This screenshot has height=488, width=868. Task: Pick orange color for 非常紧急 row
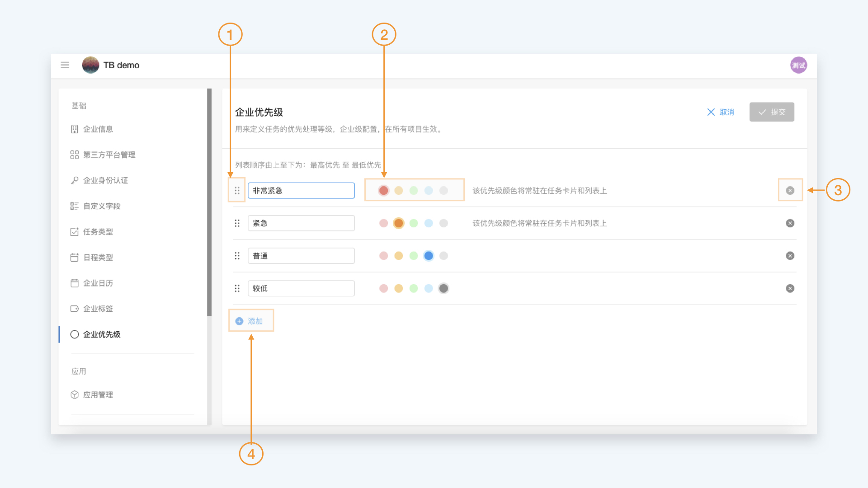pyautogui.click(x=398, y=191)
